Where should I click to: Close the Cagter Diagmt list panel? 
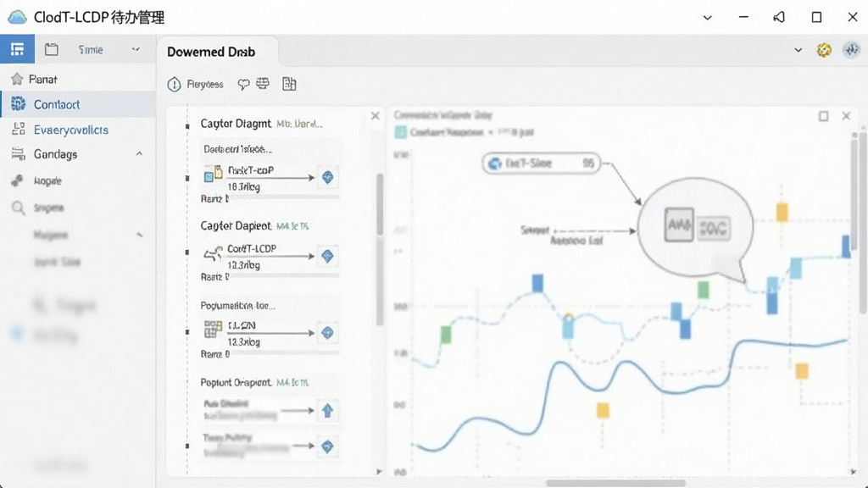tap(376, 115)
